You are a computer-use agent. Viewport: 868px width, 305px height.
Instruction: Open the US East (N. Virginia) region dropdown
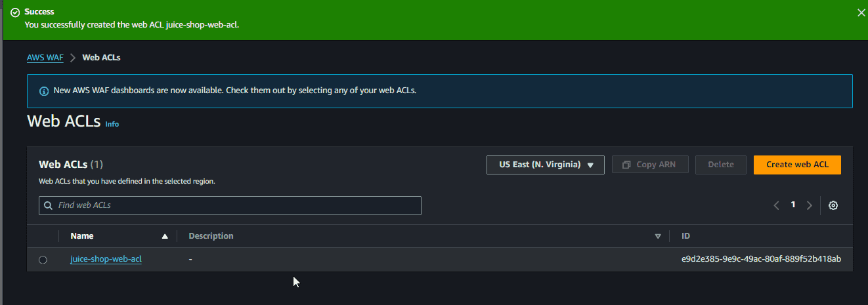[545, 165]
